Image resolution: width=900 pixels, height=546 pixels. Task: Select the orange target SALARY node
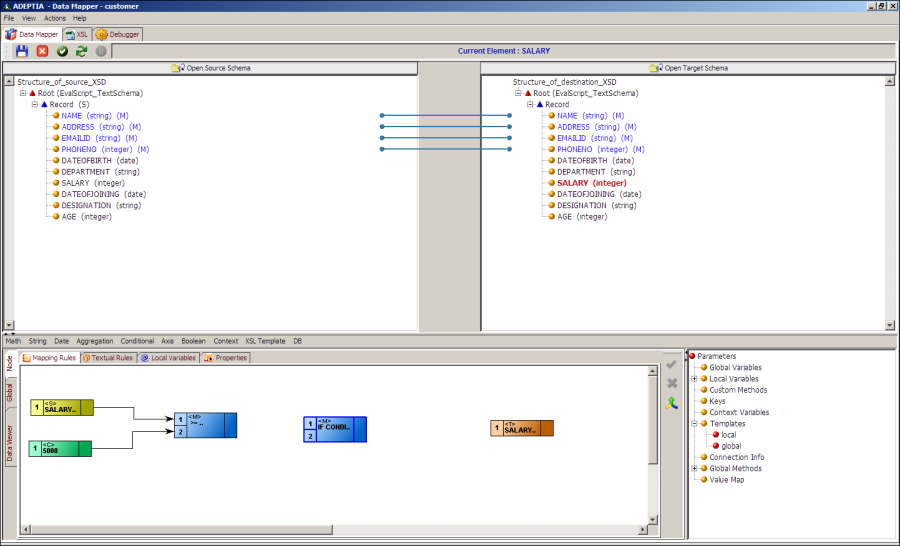(x=522, y=428)
